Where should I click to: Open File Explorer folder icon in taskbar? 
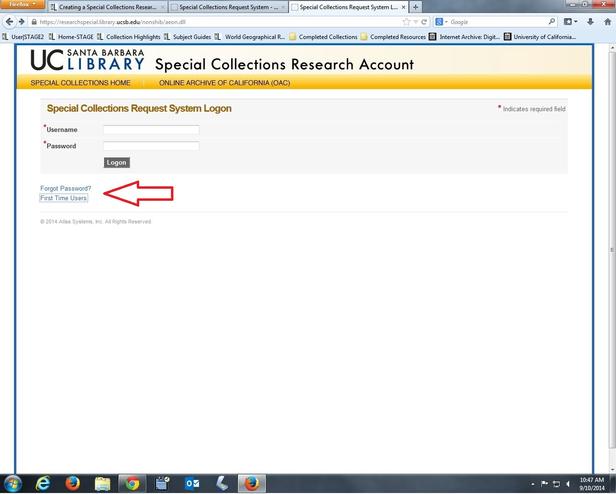click(x=102, y=483)
